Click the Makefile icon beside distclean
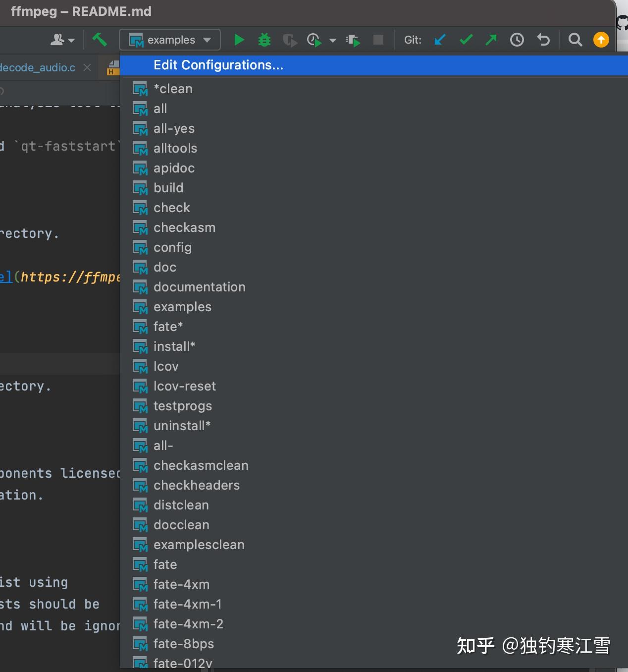This screenshot has width=628, height=672. pos(140,505)
